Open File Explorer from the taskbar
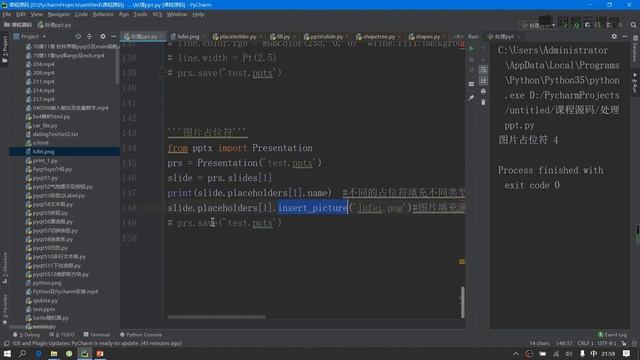This screenshot has height=360, width=640. pyautogui.click(x=53, y=354)
